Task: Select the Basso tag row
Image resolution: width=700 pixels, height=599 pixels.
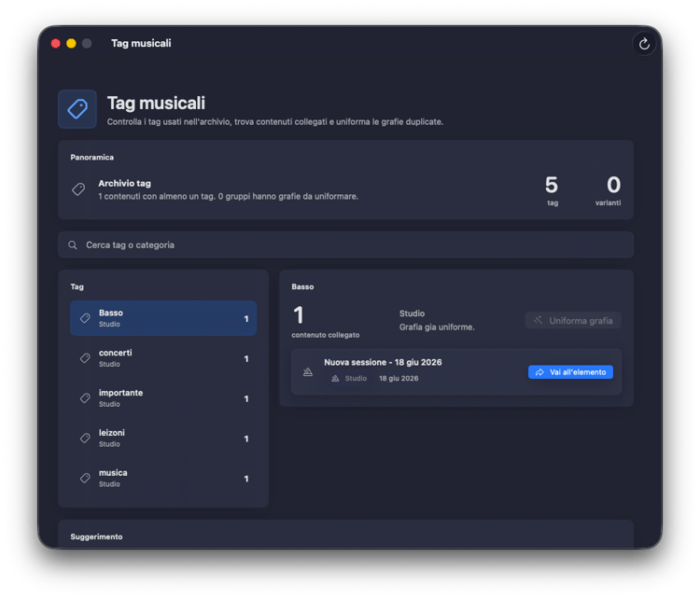Action: [x=163, y=318]
